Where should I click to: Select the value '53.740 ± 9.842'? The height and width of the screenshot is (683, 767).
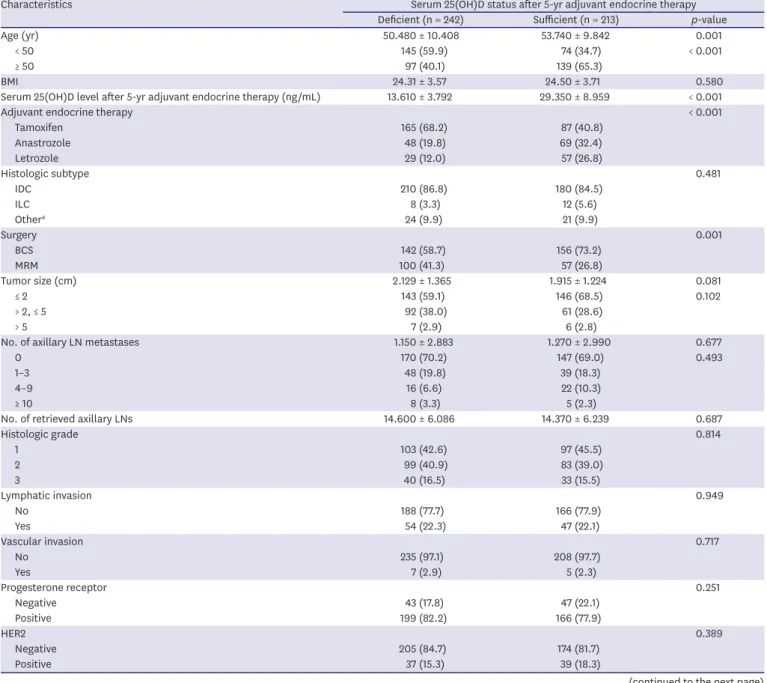pyautogui.click(x=575, y=36)
